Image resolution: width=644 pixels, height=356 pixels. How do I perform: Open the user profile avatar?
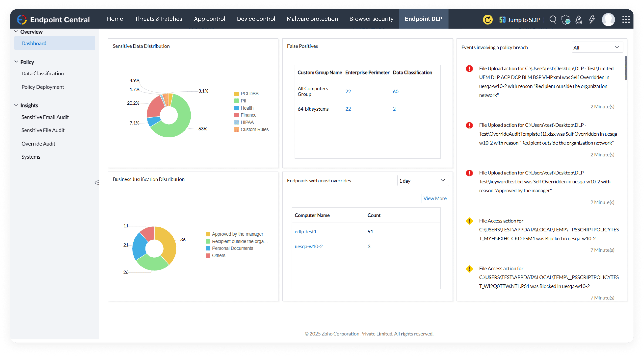click(x=608, y=19)
